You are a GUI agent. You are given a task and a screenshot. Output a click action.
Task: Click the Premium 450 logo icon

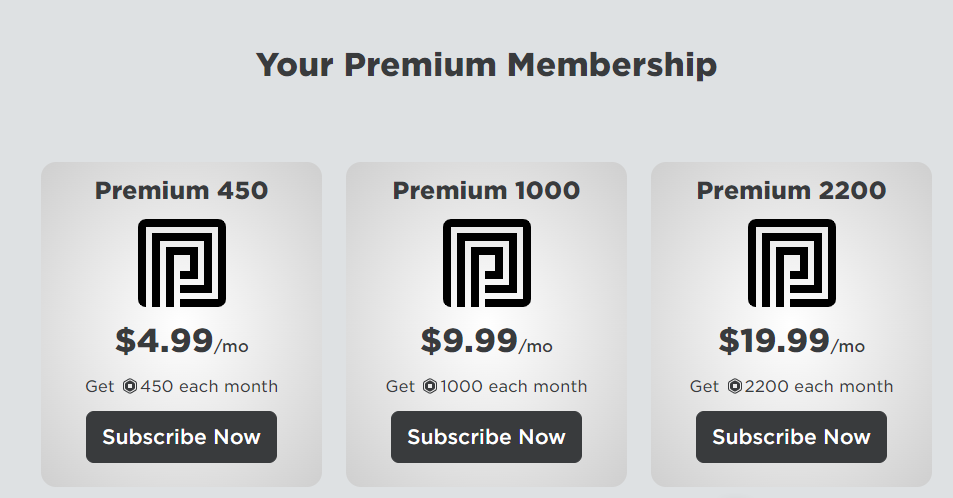181,263
